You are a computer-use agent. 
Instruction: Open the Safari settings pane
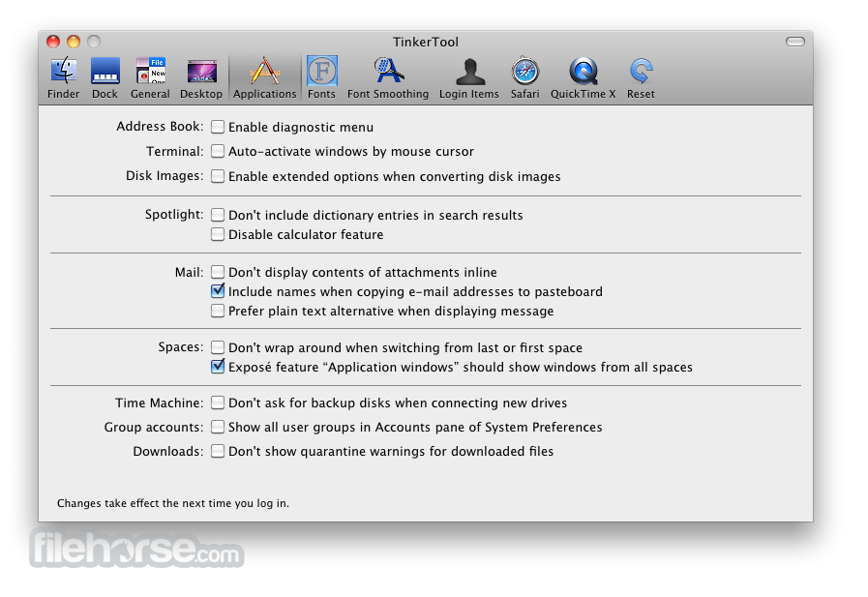pos(524,77)
